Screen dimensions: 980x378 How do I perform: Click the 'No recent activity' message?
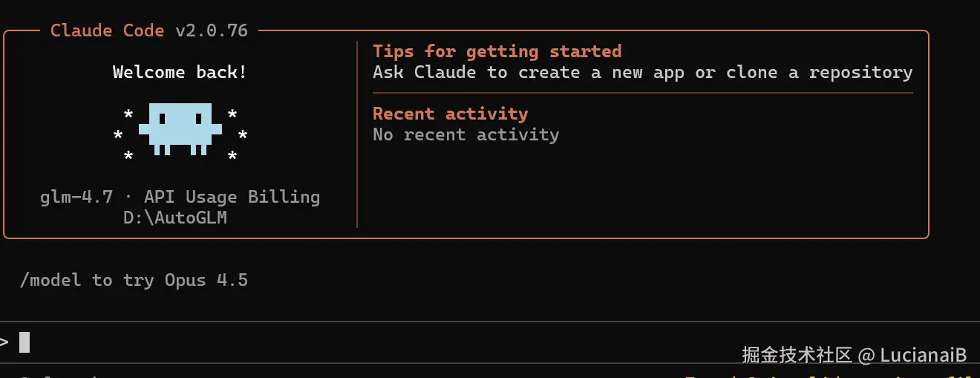click(465, 134)
